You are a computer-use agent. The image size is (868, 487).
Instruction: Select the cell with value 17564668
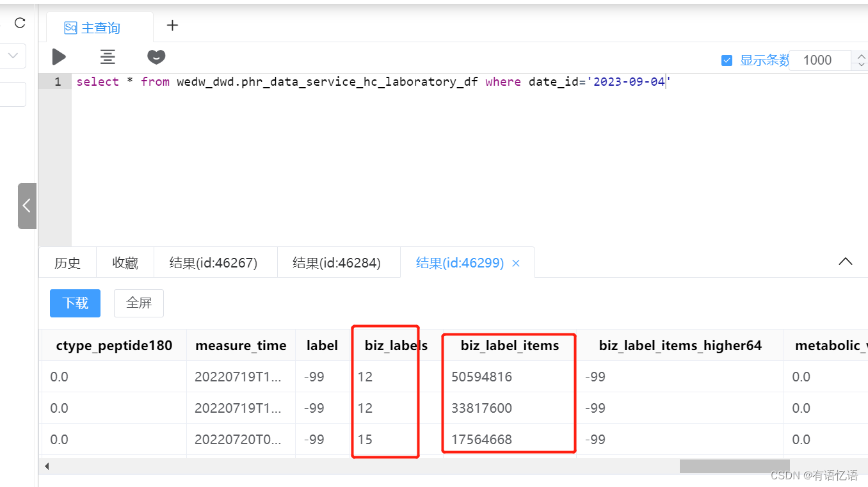tap(510, 440)
